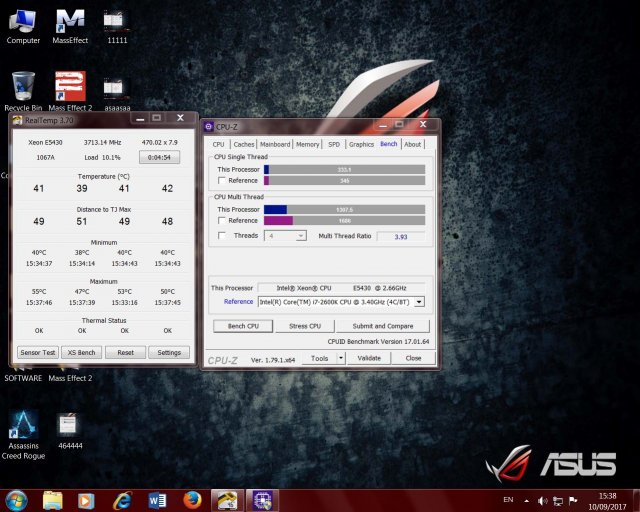Enable the Multi Thread Reference checkbox
This screenshot has height=512, width=640.
pos(221,220)
